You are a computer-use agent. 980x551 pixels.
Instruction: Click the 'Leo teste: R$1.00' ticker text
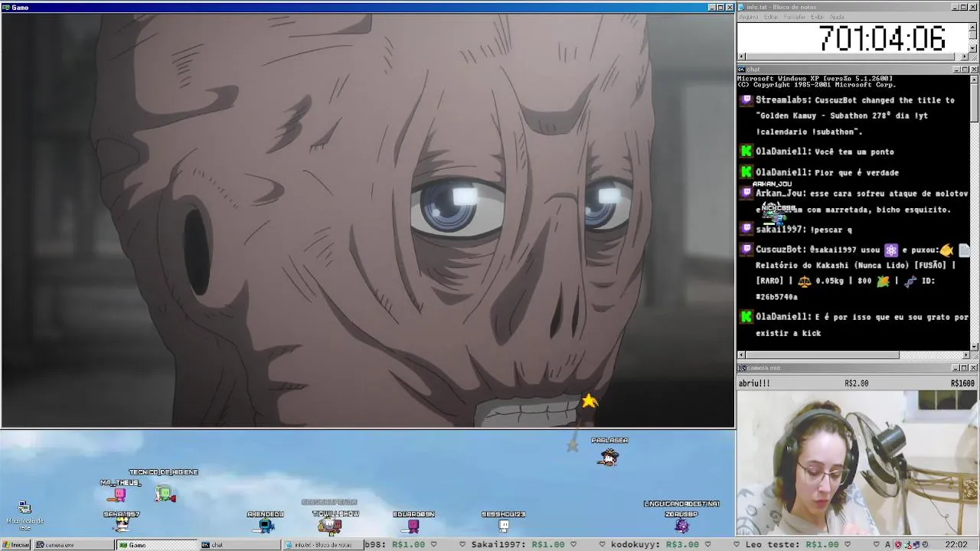tap(792, 545)
